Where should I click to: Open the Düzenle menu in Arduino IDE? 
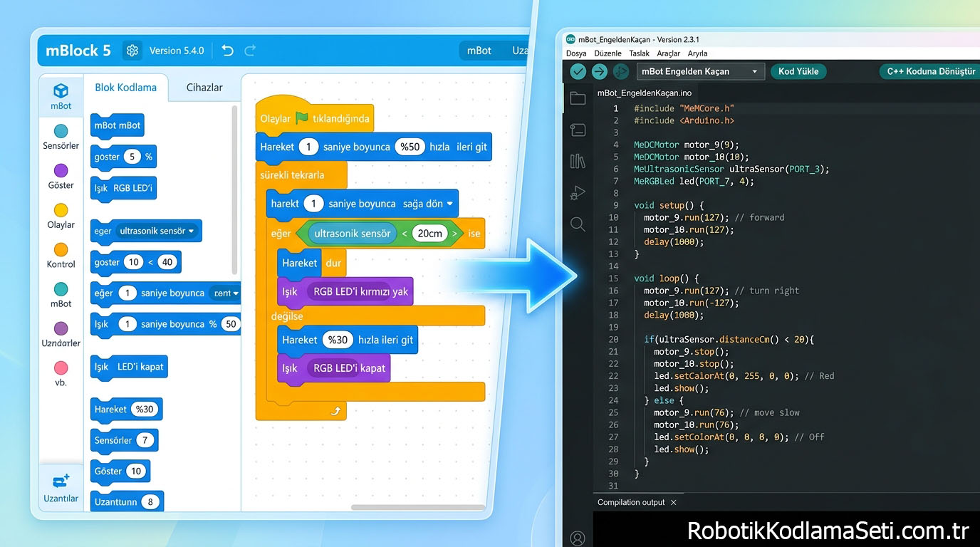point(608,53)
